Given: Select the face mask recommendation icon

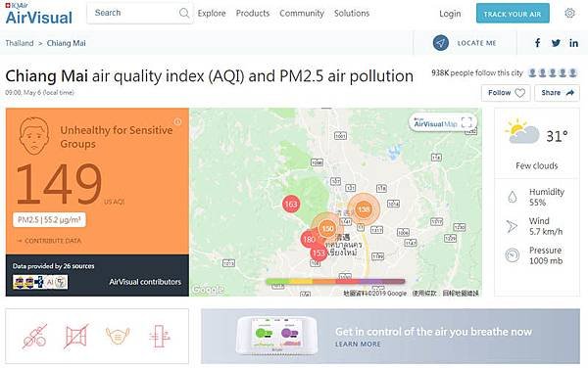Looking at the screenshot, I should (x=118, y=336).
